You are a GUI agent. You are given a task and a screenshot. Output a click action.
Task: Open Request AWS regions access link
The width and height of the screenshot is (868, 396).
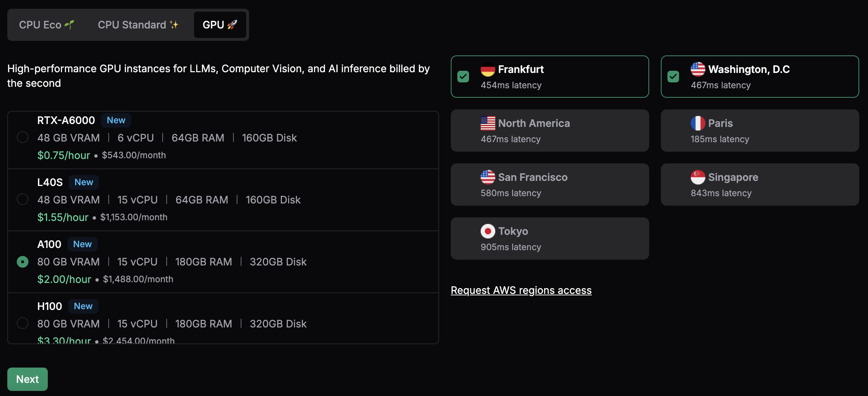click(521, 290)
